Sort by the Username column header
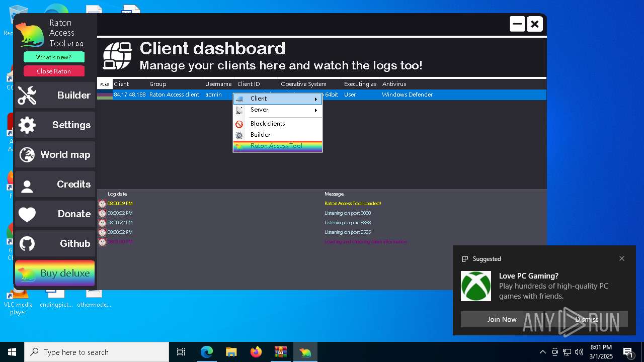 click(x=218, y=84)
